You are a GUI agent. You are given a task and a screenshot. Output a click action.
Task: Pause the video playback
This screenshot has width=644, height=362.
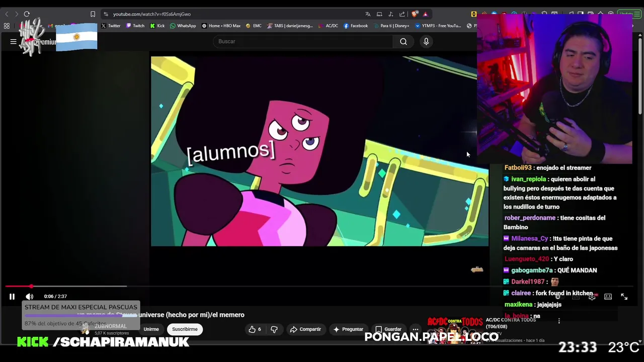(x=12, y=297)
